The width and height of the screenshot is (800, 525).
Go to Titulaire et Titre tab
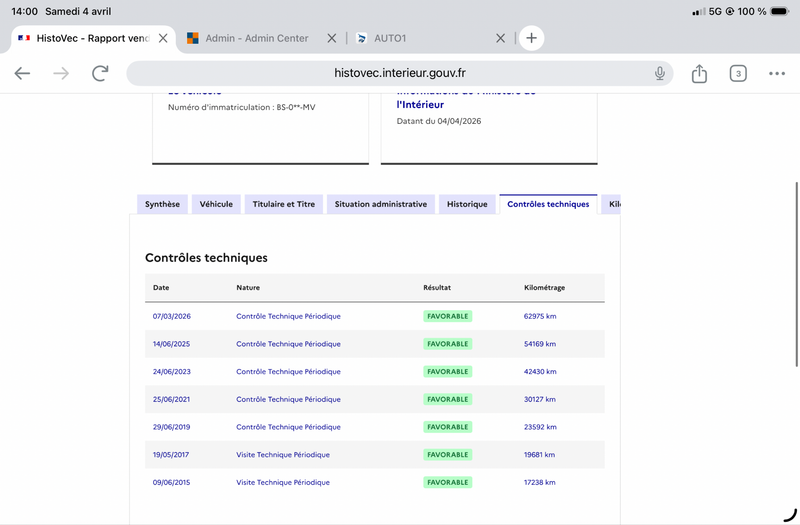click(284, 204)
